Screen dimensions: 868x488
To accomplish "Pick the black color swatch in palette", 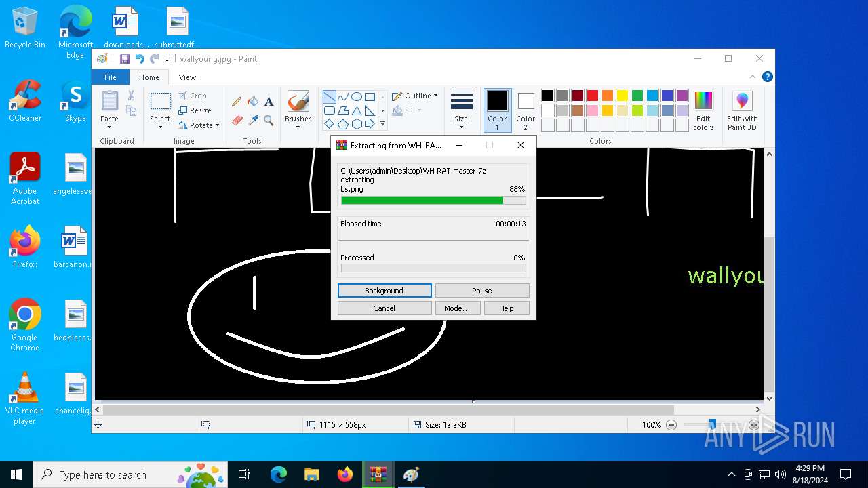I will pos(548,96).
